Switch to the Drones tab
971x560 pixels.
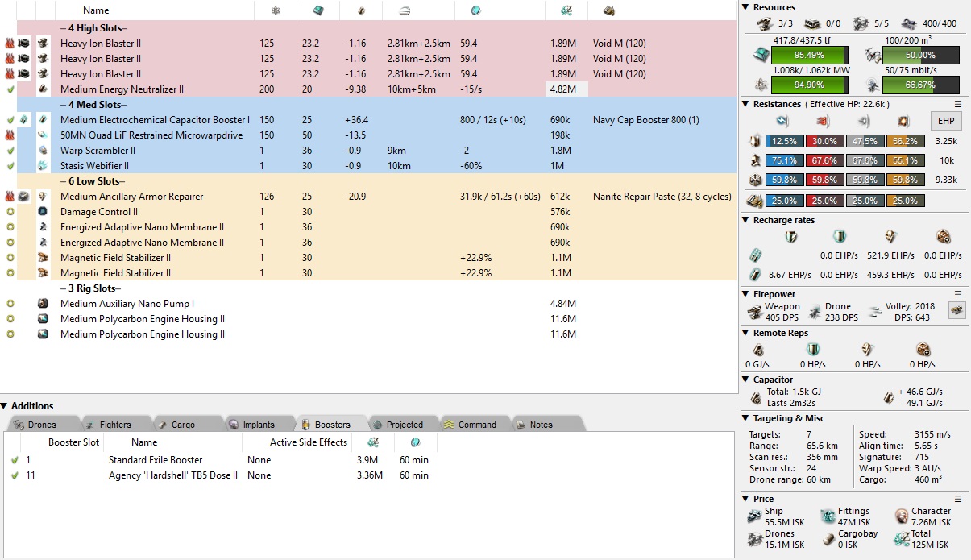click(x=42, y=425)
